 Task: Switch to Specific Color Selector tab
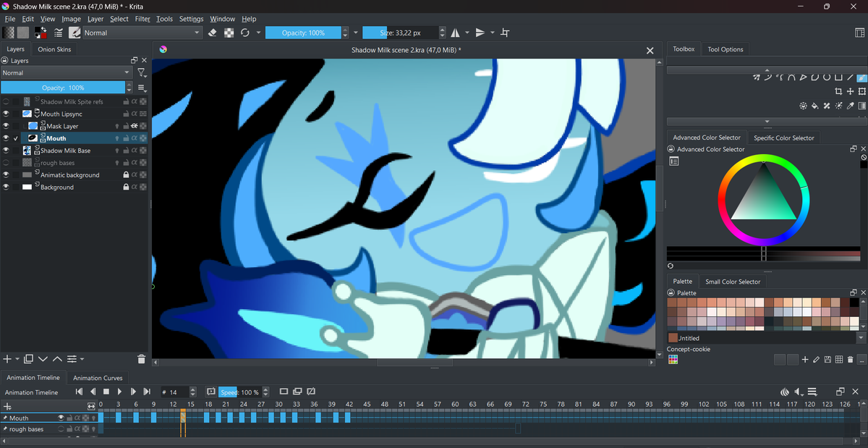pyautogui.click(x=784, y=138)
